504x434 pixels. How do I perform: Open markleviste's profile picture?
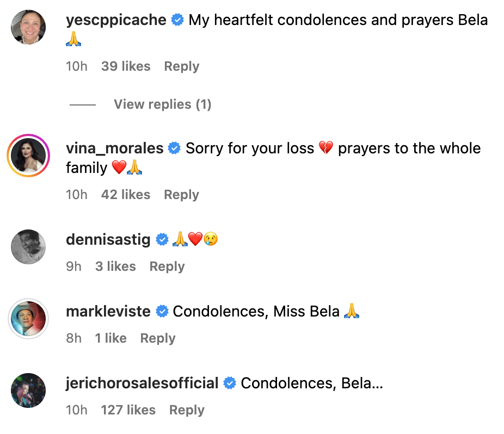pos(28,319)
